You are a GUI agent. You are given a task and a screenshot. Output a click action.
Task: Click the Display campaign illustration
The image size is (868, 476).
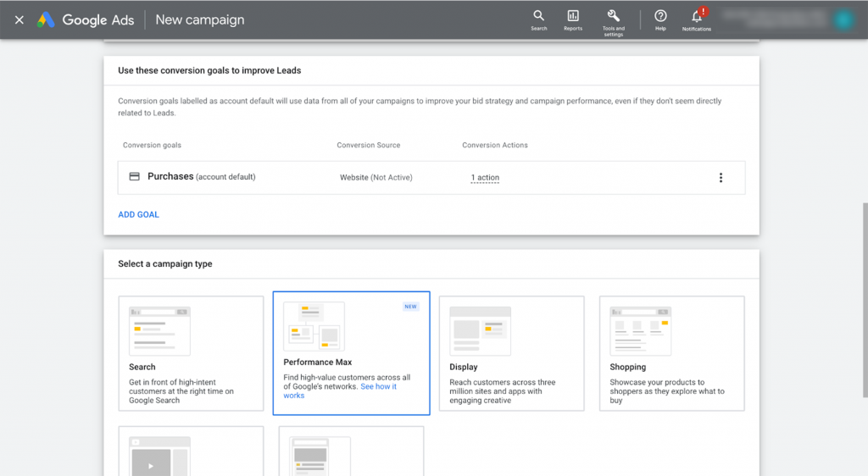[x=480, y=330]
